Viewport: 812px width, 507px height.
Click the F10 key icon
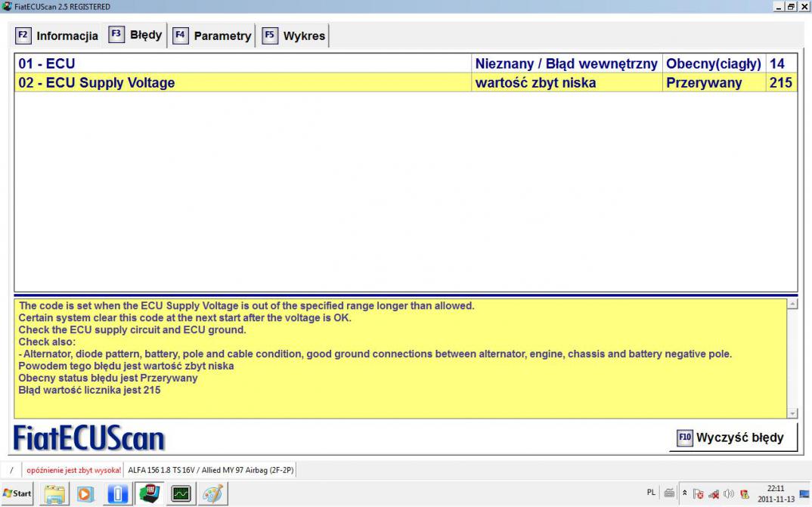[685, 437]
